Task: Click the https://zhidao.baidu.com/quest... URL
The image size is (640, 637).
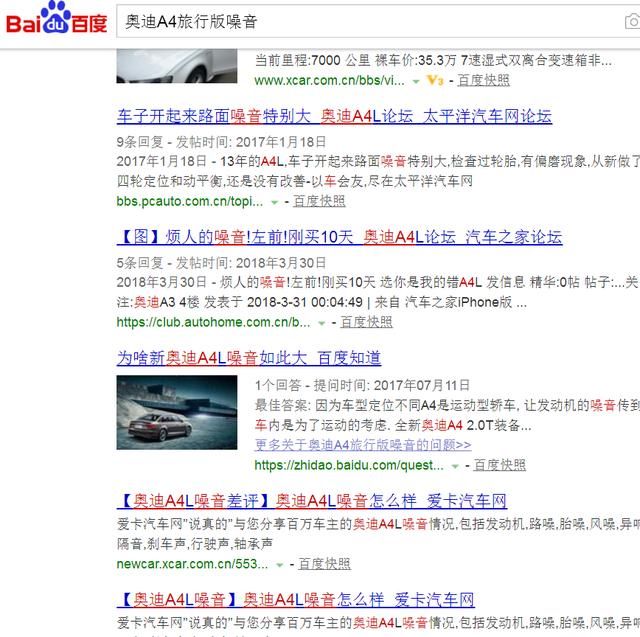Action: tap(349, 465)
